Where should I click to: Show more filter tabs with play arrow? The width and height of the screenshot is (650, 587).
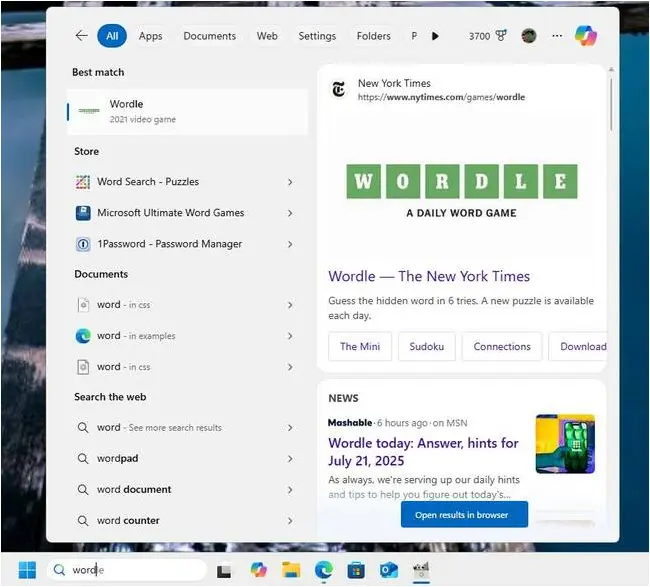(435, 36)
